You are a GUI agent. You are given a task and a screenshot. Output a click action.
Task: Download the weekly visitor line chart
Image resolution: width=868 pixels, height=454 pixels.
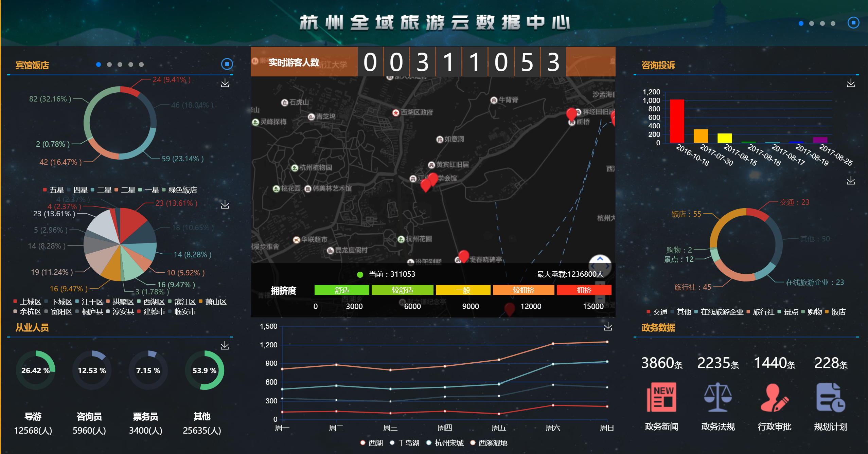[608, 327]
